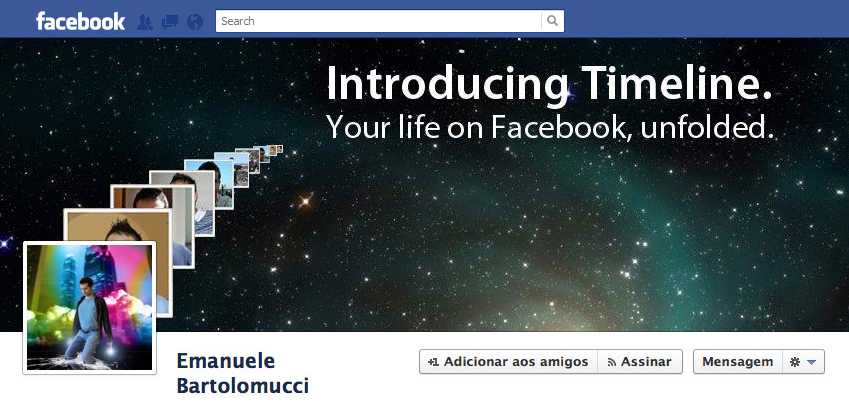The height and width of the screenshot is (404, 849).
Task: Open the friend requests icon
Action: 145,22
